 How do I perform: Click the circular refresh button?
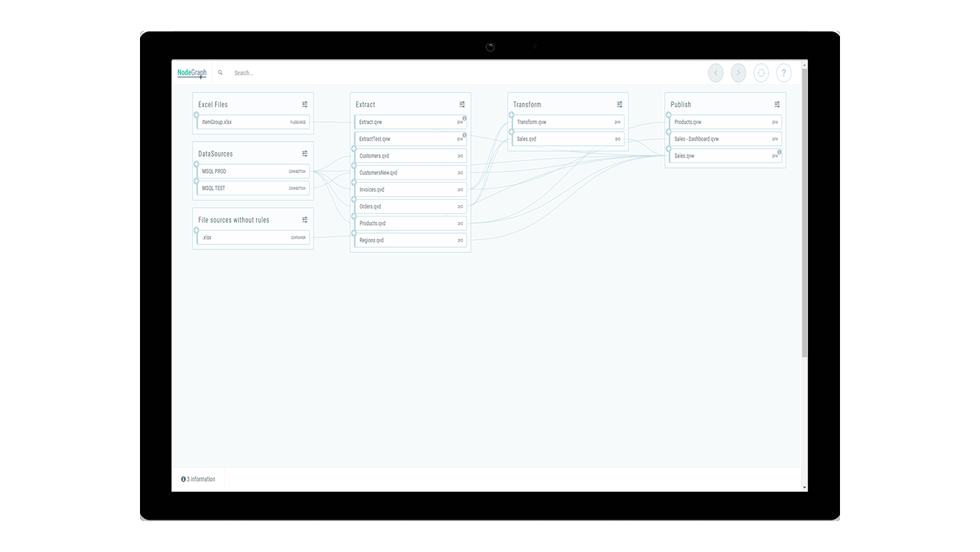tap(761, 73)
